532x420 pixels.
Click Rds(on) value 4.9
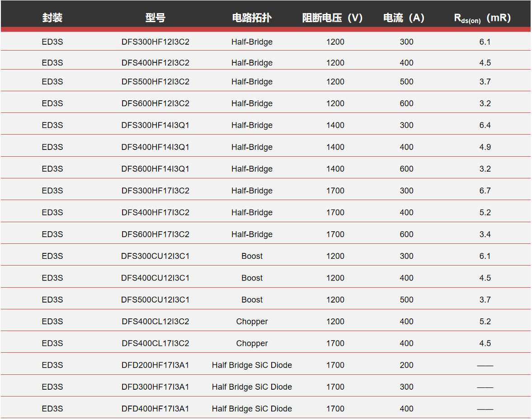point(485,147)
